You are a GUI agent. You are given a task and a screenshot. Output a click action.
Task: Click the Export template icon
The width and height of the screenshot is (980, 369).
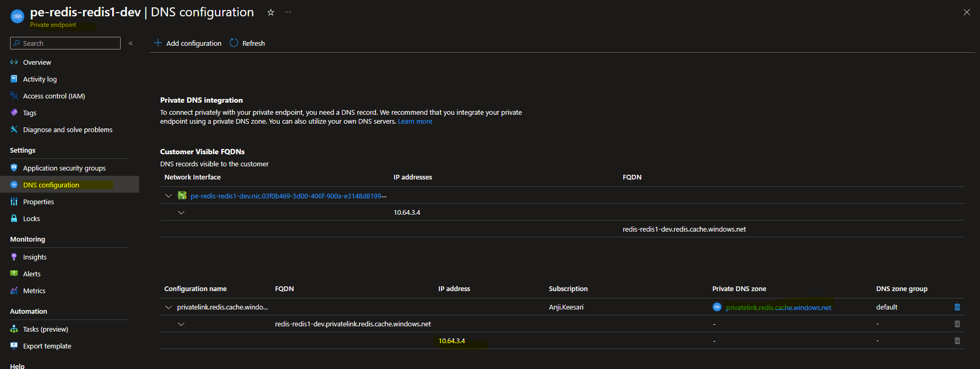point(14,346)
